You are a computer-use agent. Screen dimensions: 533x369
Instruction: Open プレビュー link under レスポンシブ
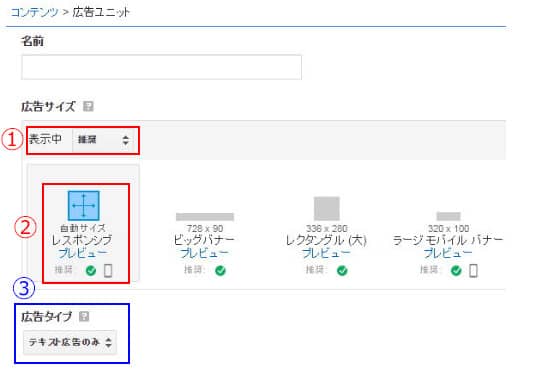tap(83, 253)
